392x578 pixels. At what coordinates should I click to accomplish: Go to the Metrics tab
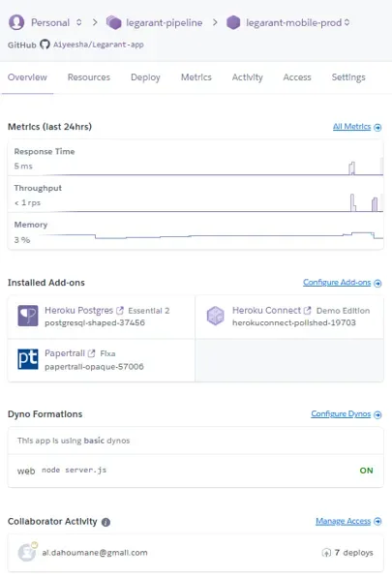tap(196, 77)
